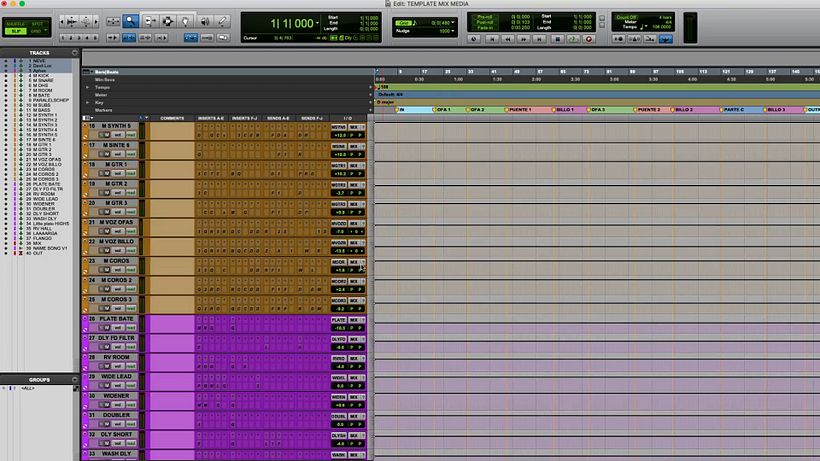
Task: Open the Grid value dropdown
Action: click(x=453, y=23)
